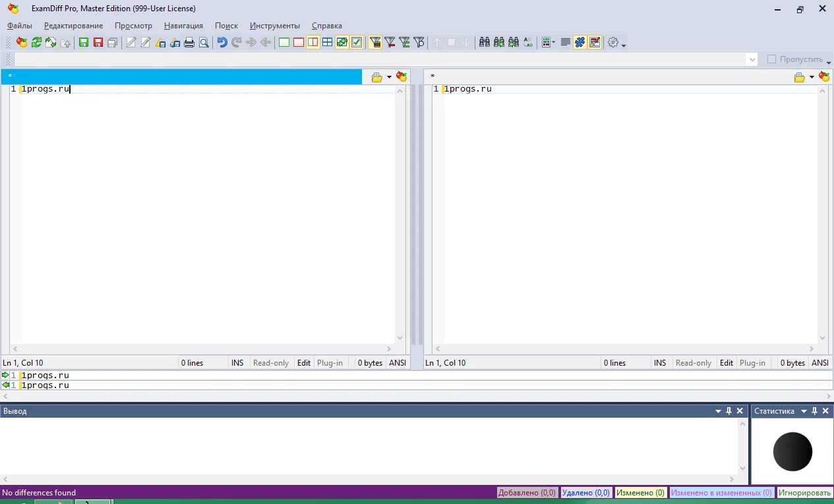This screenshot has height=504, width=834.
Task: Pin the Статистика panel
Action: pos(814,411)
